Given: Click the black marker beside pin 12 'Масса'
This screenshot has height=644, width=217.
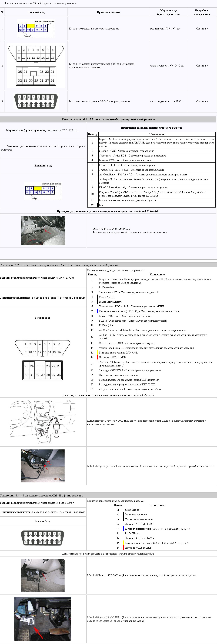Looking at the screenshot, I should (98, 205).
